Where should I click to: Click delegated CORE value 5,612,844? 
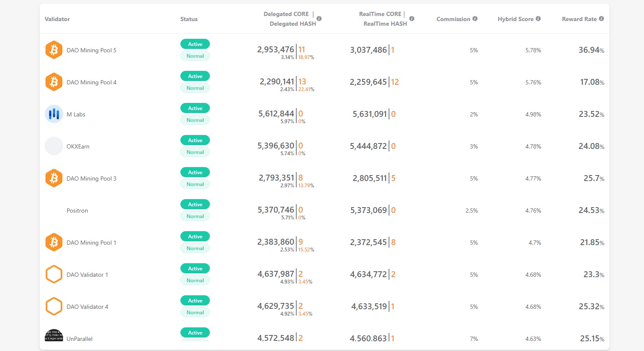[276, 114]
